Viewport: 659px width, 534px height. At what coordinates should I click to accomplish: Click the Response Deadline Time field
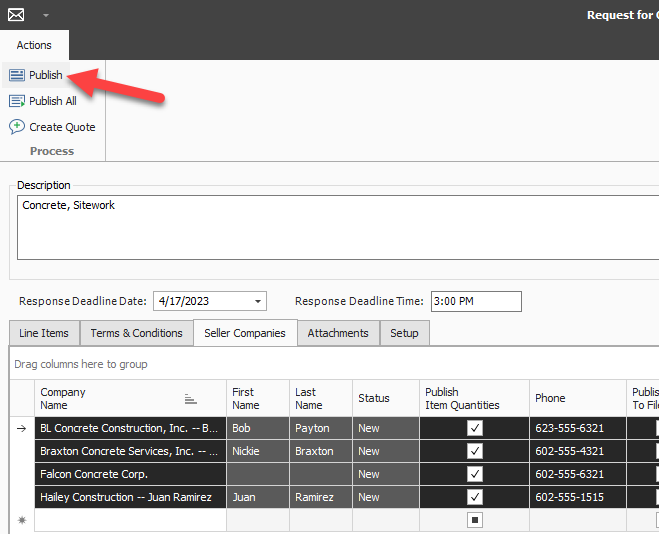click(x=475, y=302)
